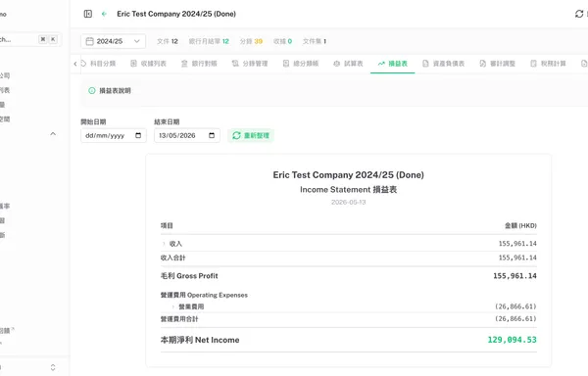Open the 分錄管理 tab
The height and width of the screenshot is (376, 588).
pos(250,64)
